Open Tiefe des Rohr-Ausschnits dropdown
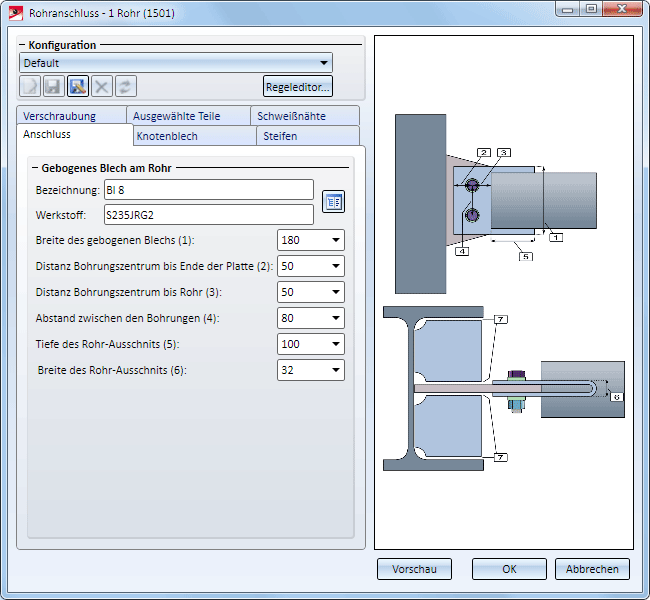The width and height of the screenshot is (650, 600). pyautogui.click(x=334, y=345)
